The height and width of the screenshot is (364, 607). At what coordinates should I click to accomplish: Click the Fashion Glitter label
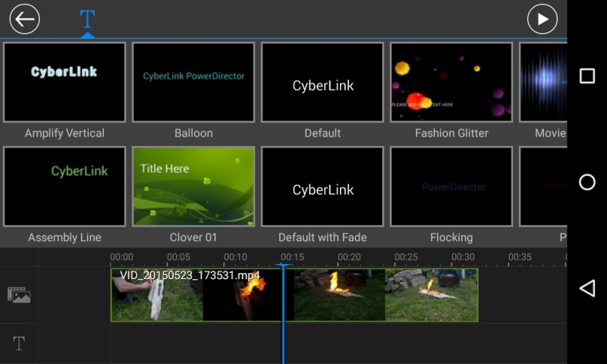[451, 133]
